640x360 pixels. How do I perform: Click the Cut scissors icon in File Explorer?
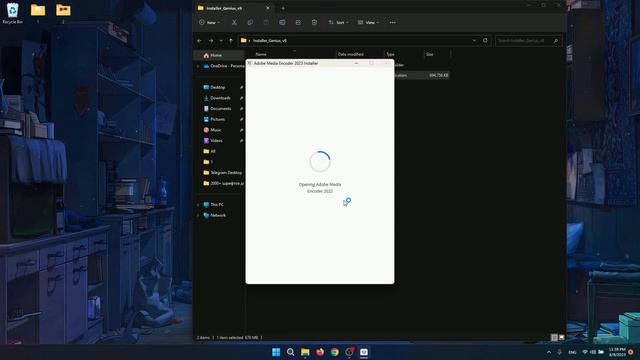234,22
